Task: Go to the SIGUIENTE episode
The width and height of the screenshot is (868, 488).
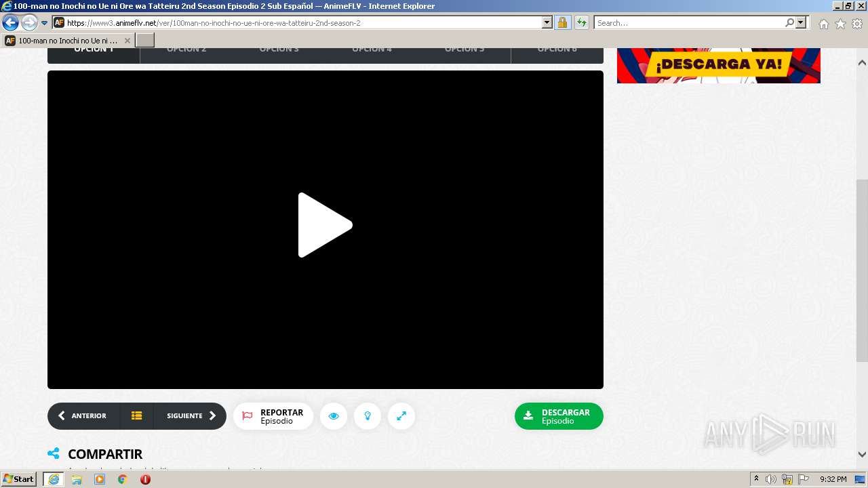Action: pos(191,416)
